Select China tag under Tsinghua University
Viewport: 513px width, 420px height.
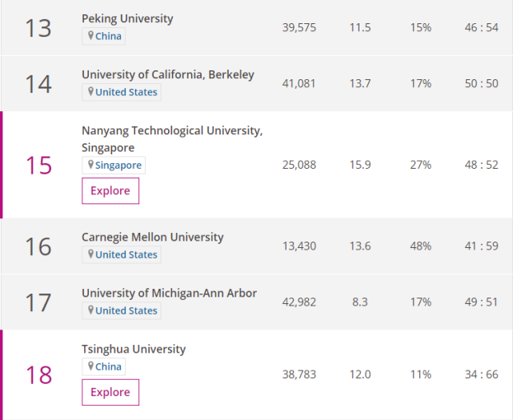pyautogui.click(x=109, y=366)
